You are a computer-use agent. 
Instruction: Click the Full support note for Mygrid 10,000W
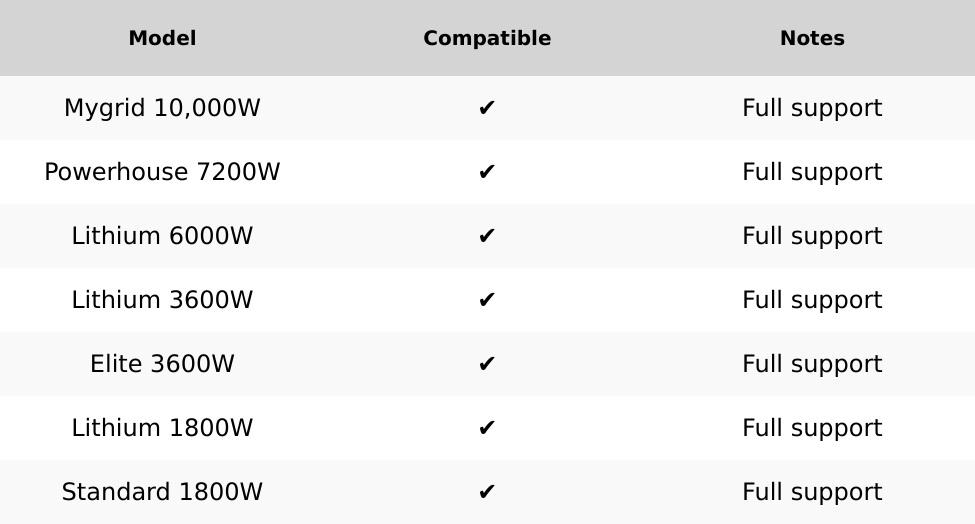click(812, 108)
